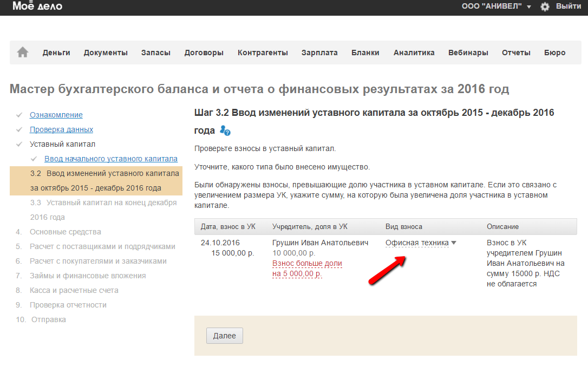588x379 pixels.
Task: Click the Дата, взнос в УК column header
Action: pos(228,226)
